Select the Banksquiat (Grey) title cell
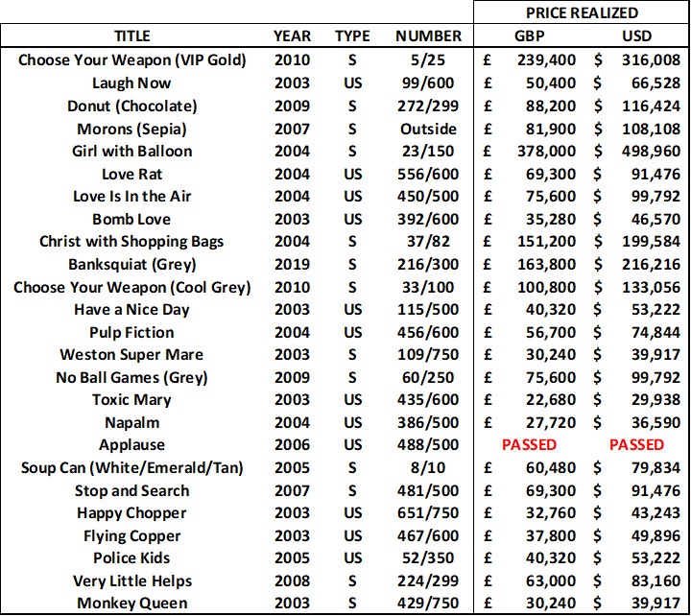This screenshot has width=691, height=616. point(132,264)
